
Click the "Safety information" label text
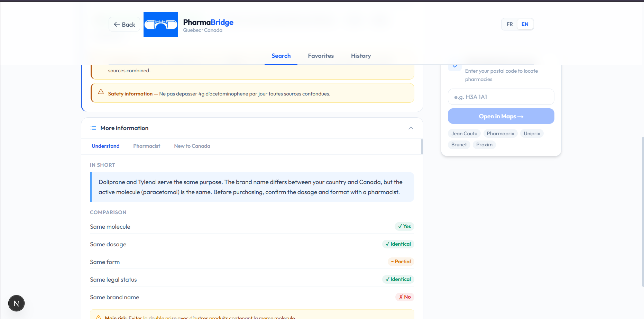130,94
